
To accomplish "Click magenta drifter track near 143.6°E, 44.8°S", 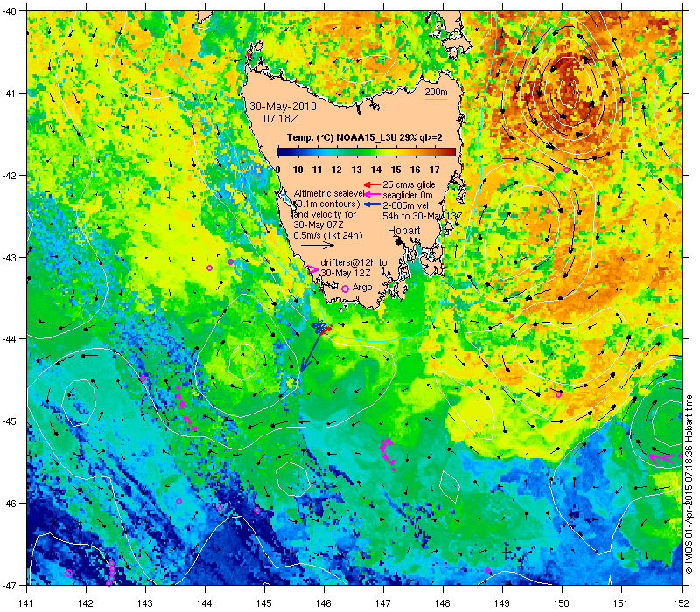I will pos(185,408).
